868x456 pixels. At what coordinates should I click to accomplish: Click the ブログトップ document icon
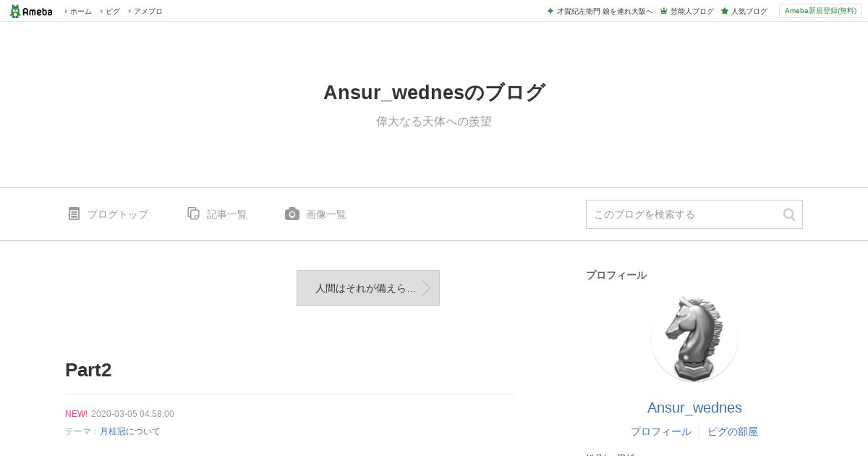[74, 214]
